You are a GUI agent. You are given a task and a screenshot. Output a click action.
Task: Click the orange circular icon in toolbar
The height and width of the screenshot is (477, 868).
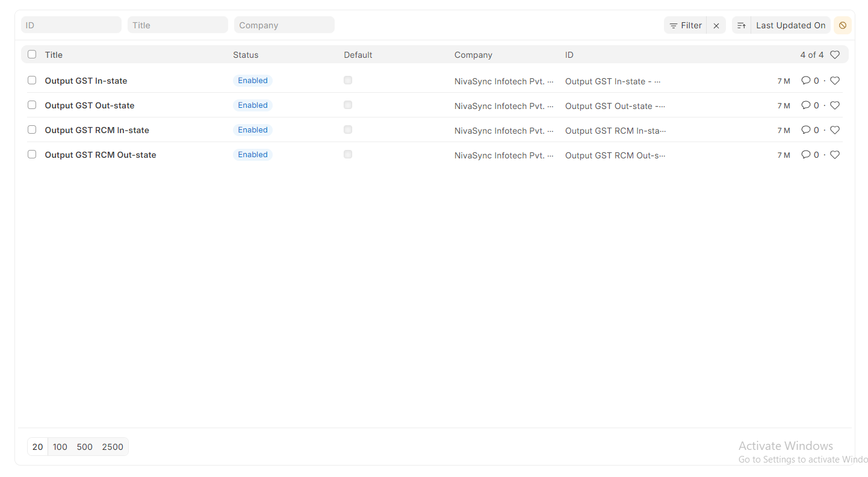coord(842,25)
